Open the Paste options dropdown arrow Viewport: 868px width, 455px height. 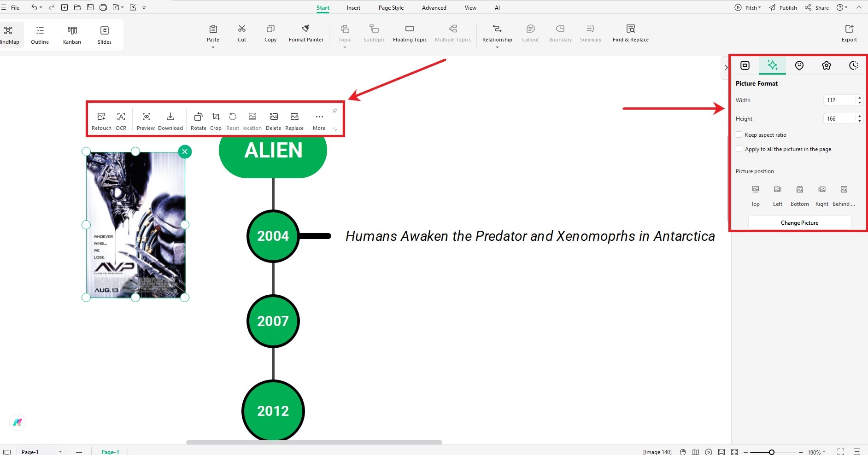(213, 47)
